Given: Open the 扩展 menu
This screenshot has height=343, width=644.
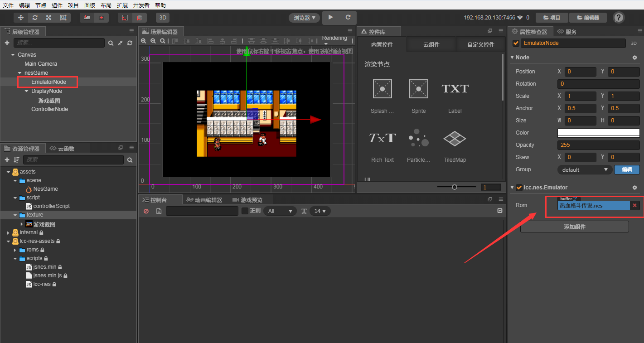Looking at the screenshot, I should (122, 5).
